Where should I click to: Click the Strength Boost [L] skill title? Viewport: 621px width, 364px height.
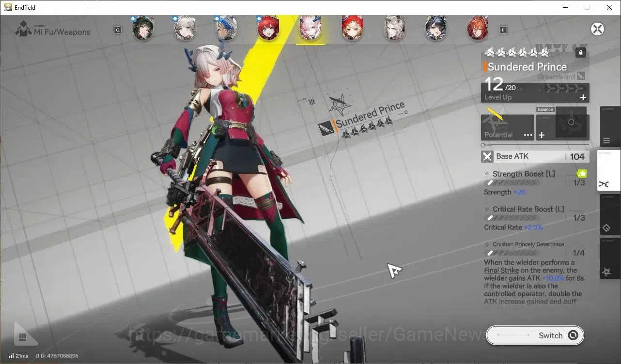point(524,174)
